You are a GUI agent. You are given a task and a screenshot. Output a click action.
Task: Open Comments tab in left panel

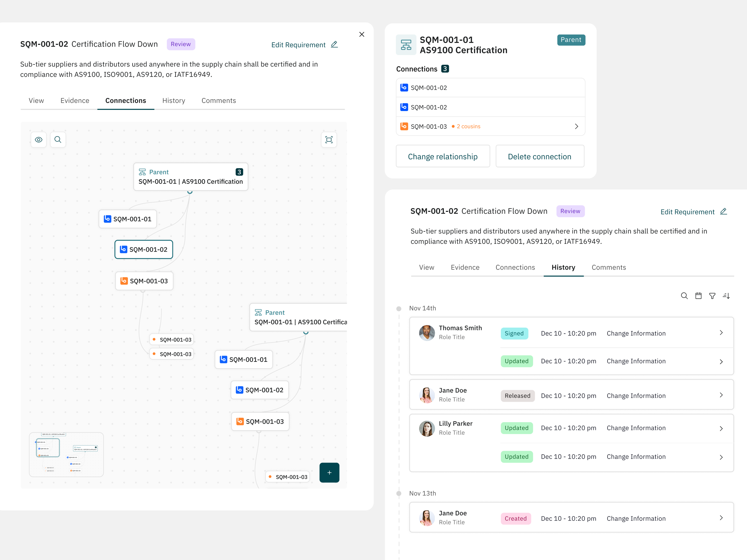tap(218, 100)
